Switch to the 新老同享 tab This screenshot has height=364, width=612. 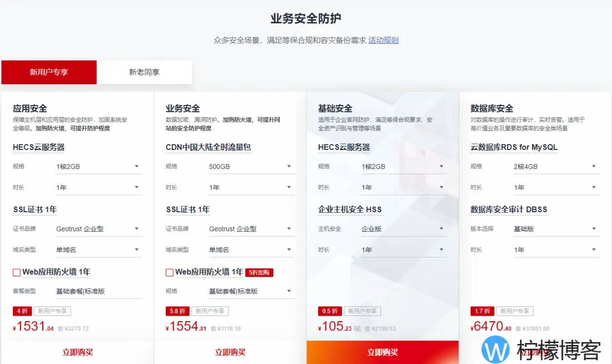click(x=144, y=72)
